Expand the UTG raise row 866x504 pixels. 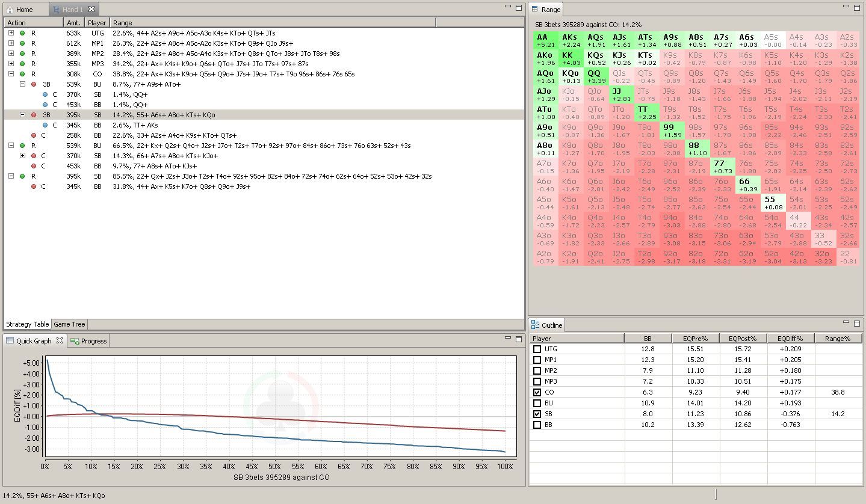(x=11, y=33)
